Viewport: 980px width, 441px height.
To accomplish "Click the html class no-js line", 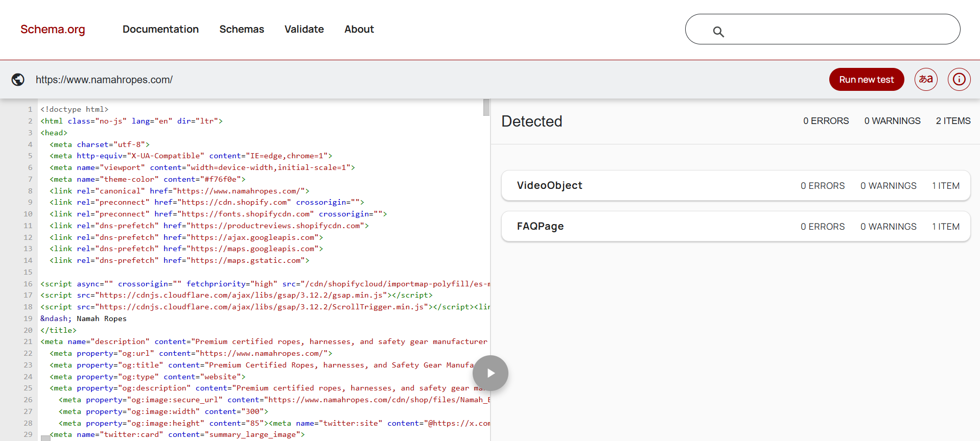I will tap(131, 121).
